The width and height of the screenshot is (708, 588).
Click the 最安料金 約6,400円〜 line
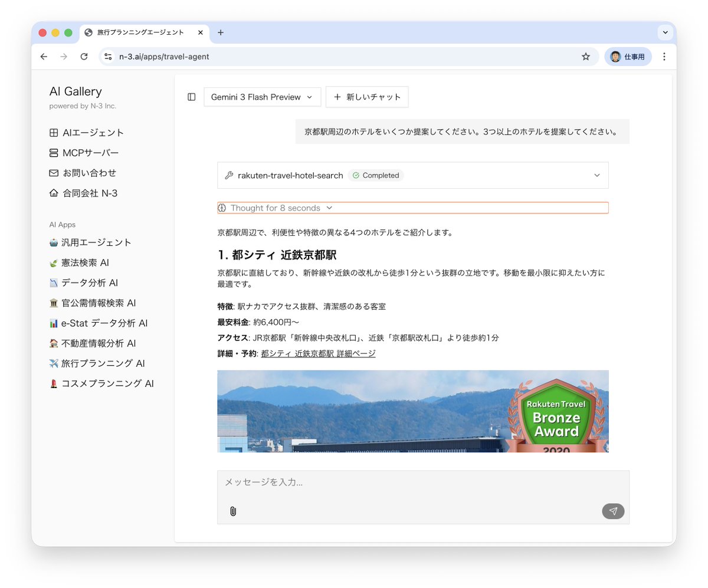258,322
